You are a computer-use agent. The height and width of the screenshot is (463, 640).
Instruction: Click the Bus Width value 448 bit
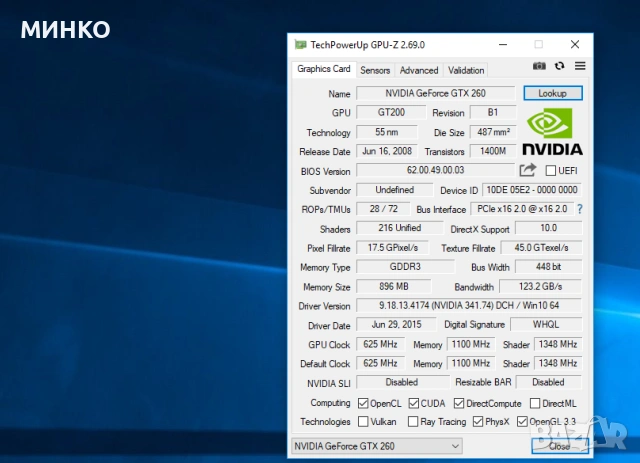point(549,267)
